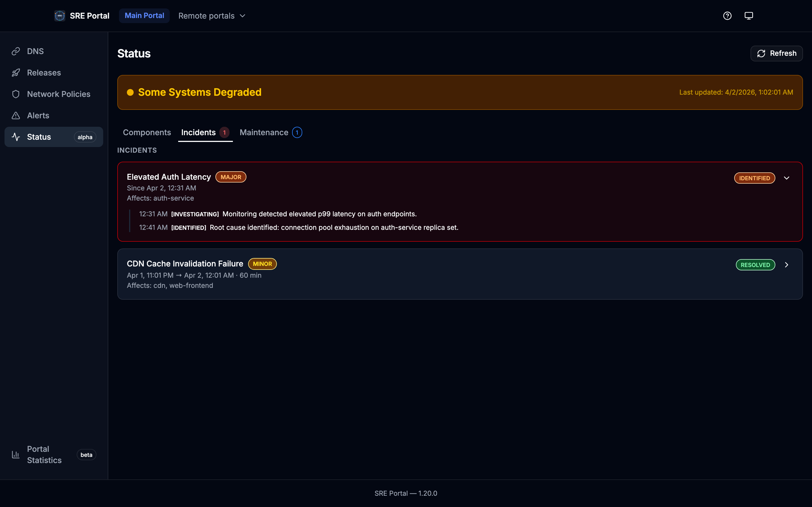812x507 pixels.
Task: Click the monitor icon in the top bar
Action: (x=749, y=15)
